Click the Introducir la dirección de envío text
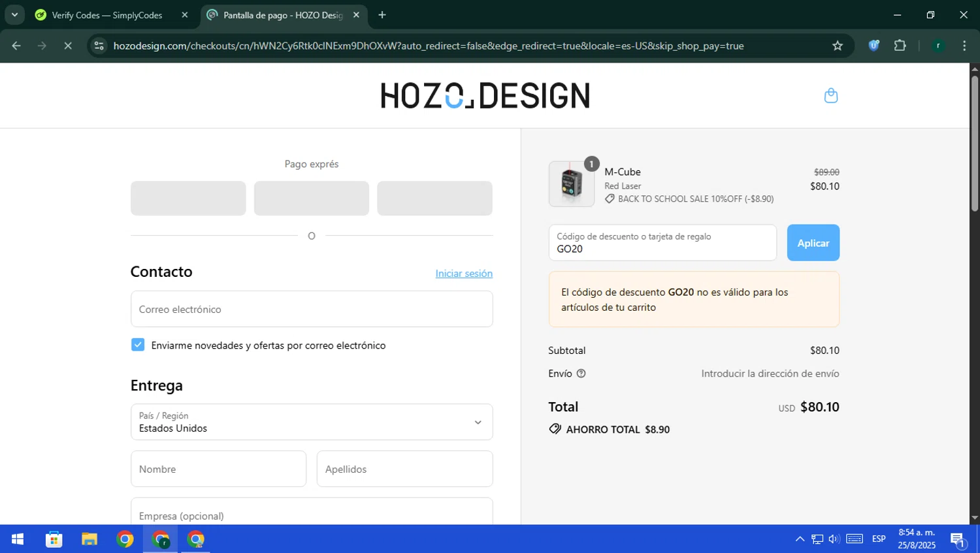Screen dimensions: 980x553 coord(770,373)
